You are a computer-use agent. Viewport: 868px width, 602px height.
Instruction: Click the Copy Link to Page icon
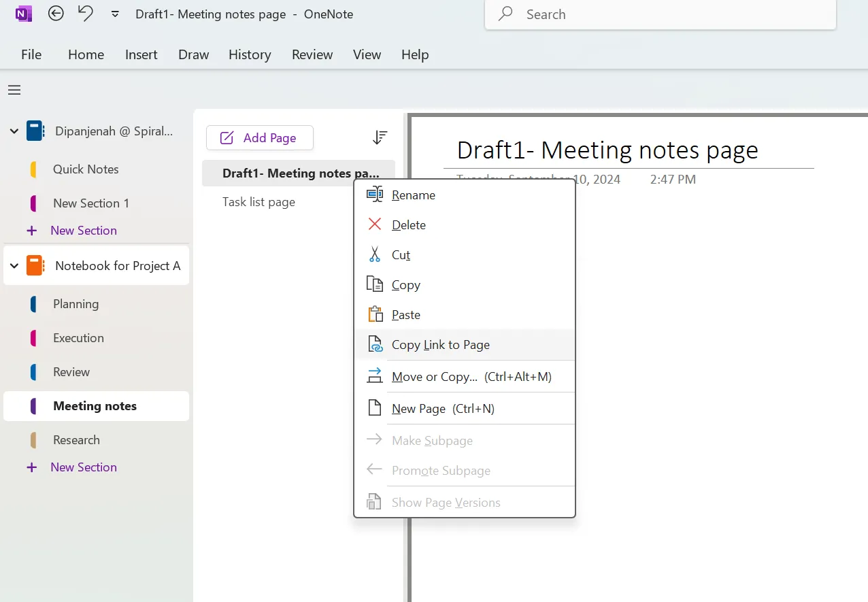[x=375, y=344]
